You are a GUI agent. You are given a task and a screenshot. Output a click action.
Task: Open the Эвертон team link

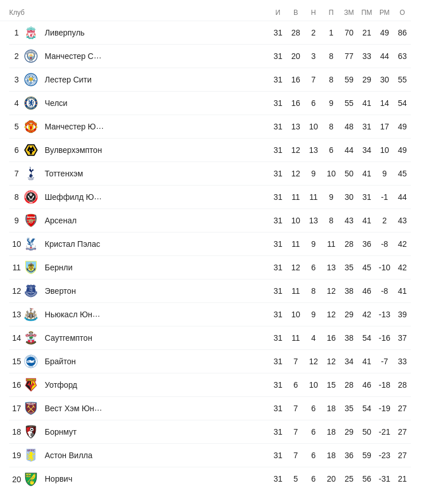60,291
